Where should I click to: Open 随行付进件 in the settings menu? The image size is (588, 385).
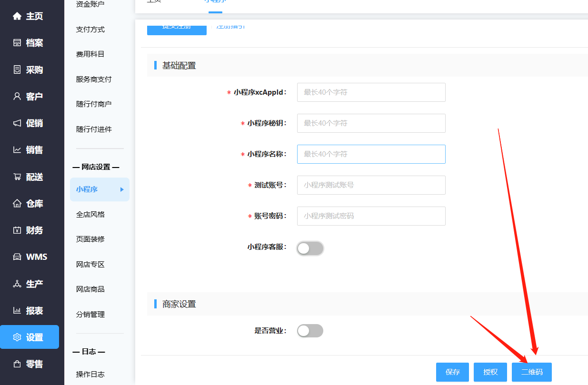pyautogui.click(x=94, y=129)
